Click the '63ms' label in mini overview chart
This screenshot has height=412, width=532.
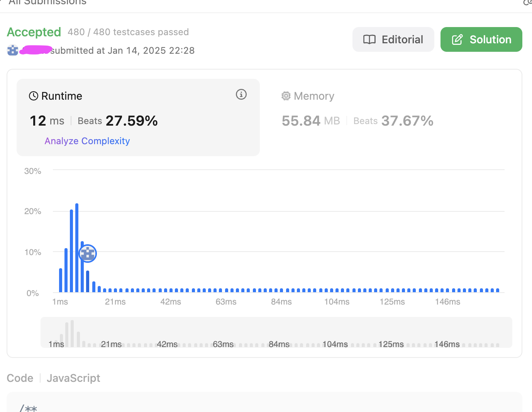223,344
